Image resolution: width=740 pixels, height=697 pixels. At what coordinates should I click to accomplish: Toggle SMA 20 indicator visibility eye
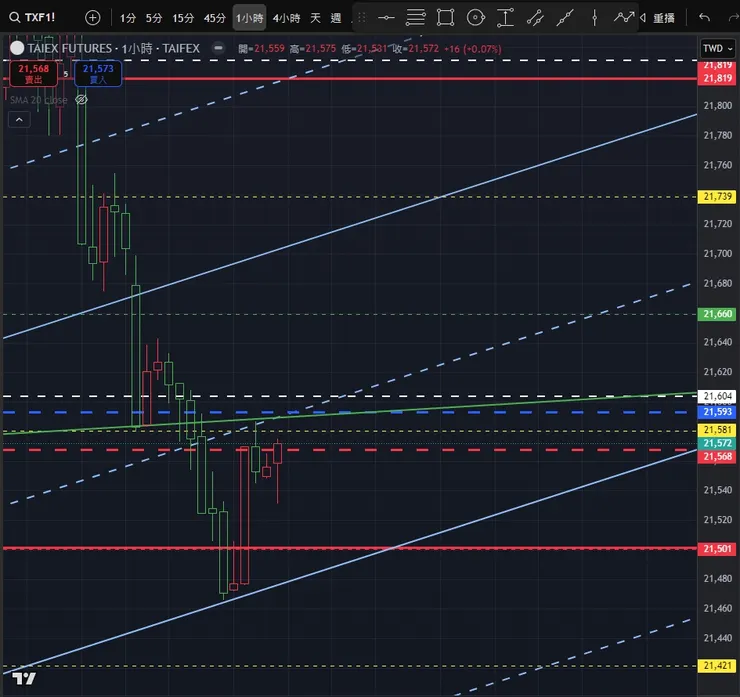(81, 100)
